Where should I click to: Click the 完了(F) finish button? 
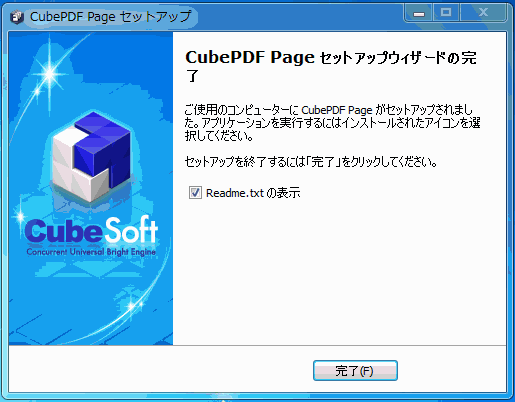[x=355, y=370]
